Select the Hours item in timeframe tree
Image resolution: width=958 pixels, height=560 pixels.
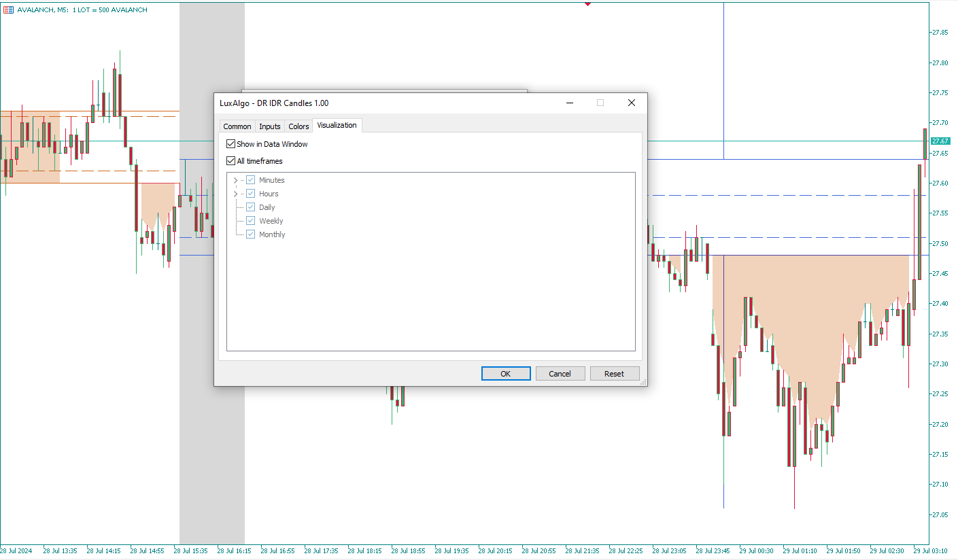coord(269,194)
